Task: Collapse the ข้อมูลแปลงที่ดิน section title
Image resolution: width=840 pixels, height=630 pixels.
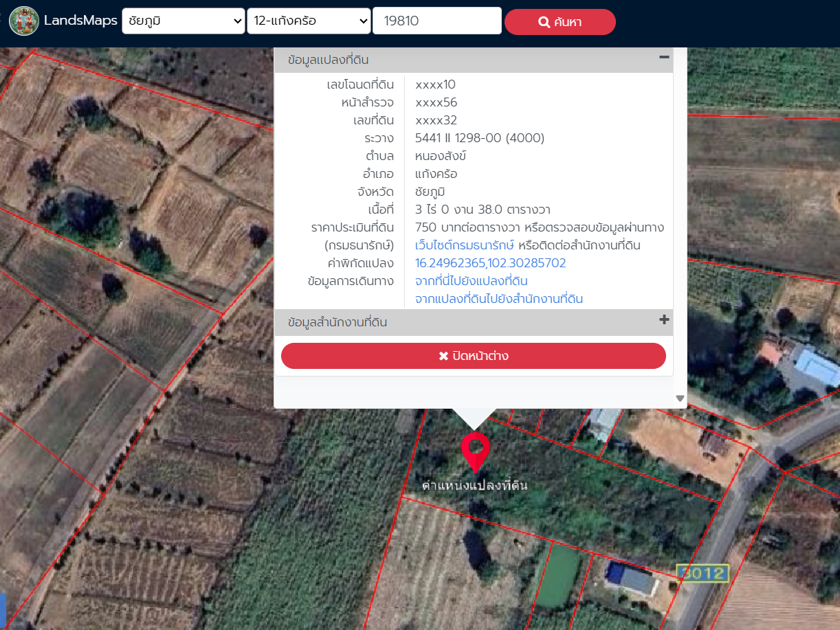Action: point(329,60)
